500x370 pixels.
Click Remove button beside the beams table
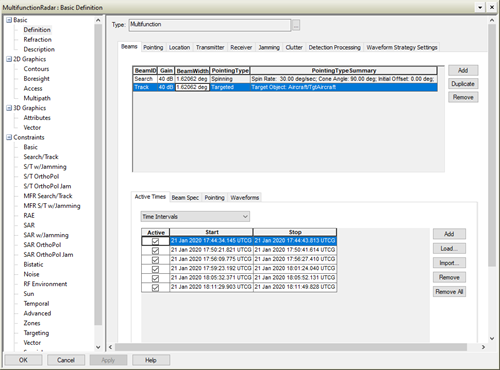click(x=463, y=97)
